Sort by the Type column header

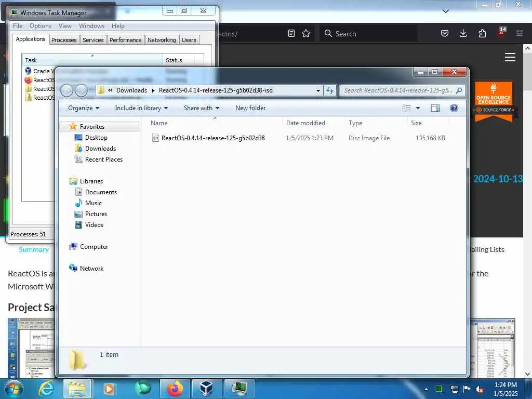pos(355,123)
